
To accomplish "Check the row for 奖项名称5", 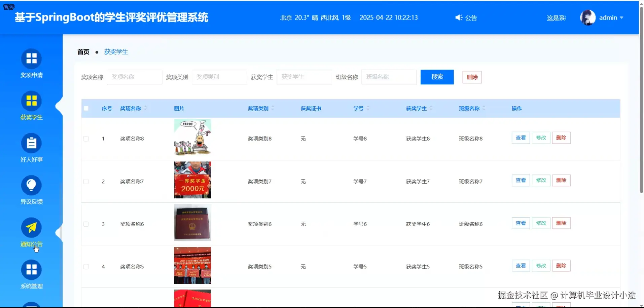I will (x=86, y=267).
